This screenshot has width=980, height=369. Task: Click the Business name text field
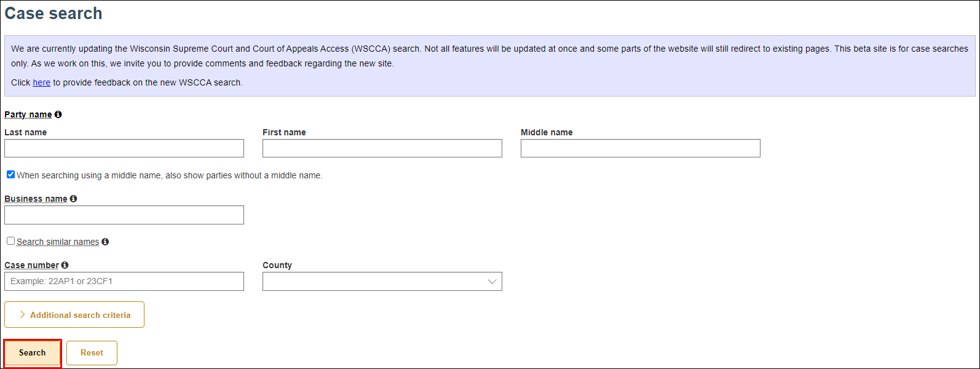click(x=124, y=215)
